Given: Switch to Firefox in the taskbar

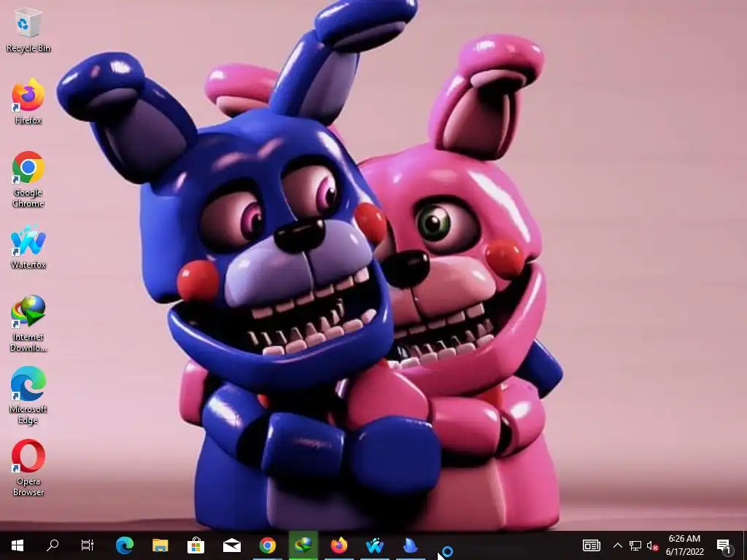Looking at the screenshot, I should pyautogui.click(x=338, y=545).
